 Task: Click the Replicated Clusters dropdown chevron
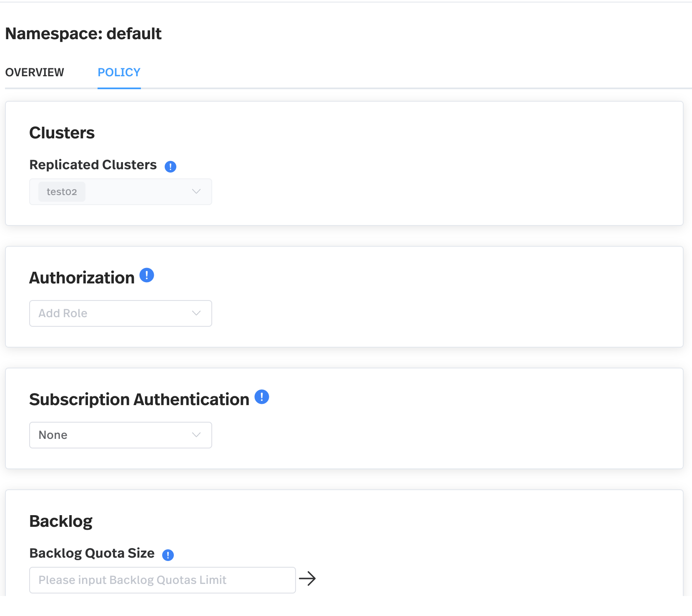pos(196,192)
